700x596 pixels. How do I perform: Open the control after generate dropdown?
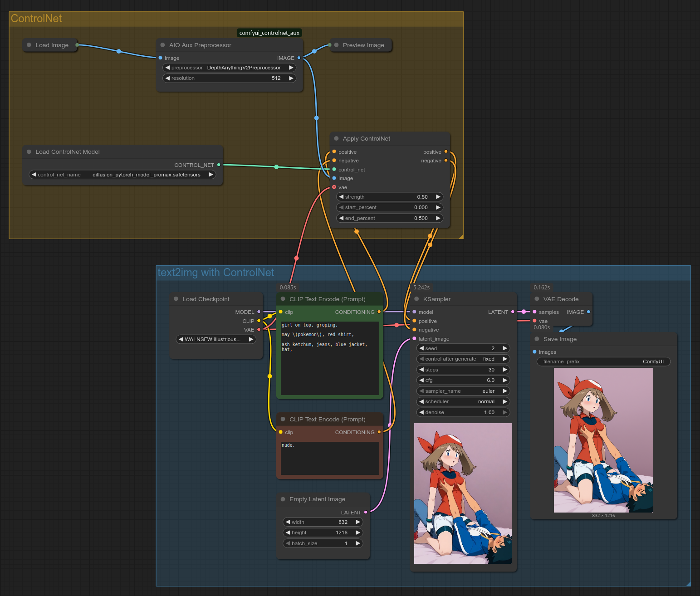463,359
